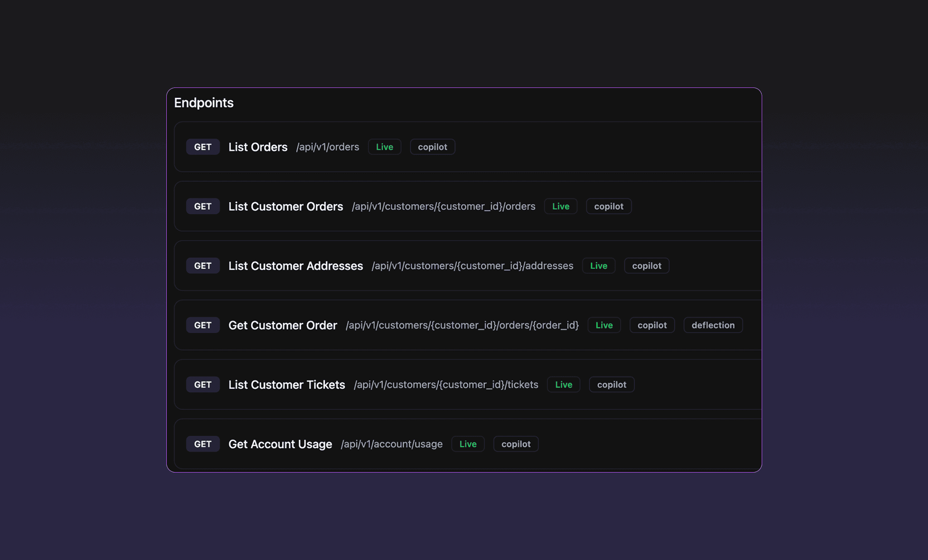Viewport: 928px width, 560px height.
Task: Click the Endpoints panel heading
Action: [203, 103]
